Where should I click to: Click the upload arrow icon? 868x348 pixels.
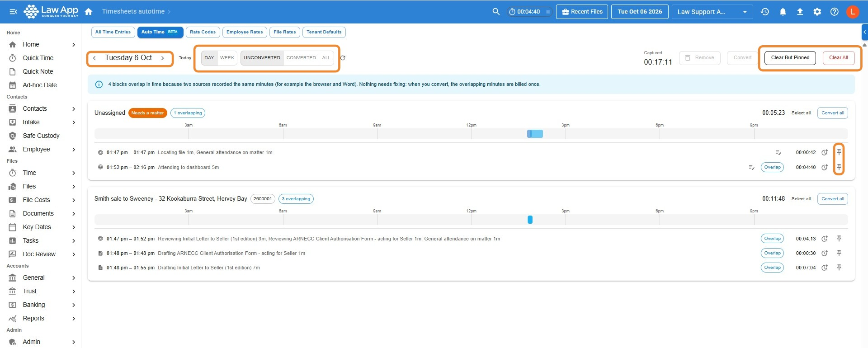point(800,12)
